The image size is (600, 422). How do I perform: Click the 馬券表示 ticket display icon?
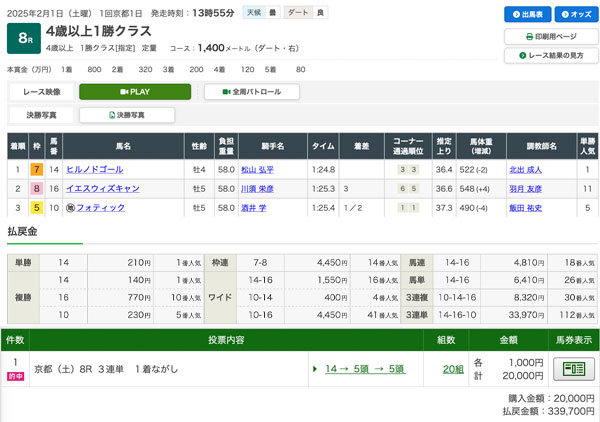(x=573, y=369)
